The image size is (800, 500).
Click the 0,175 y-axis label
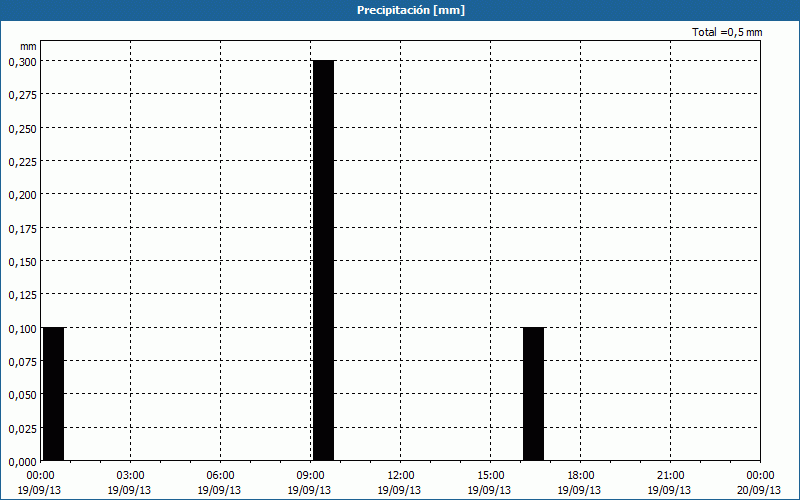22,229
